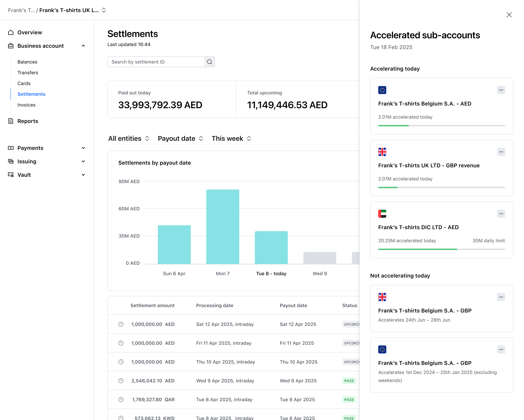The height and width of the screenshot is (420, 524).
Task: Click clock icon for Fri 11 Apr settlement row
Action: tap(121, 343)
